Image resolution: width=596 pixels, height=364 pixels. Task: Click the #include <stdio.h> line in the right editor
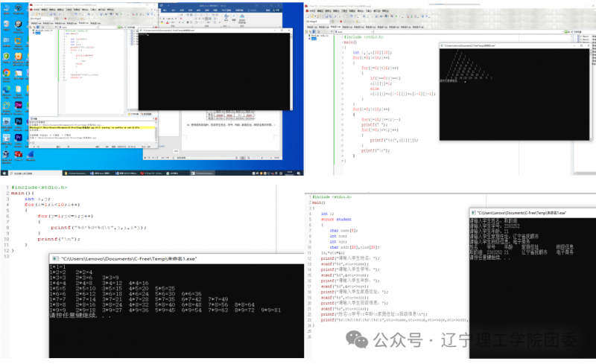(364, 37)
